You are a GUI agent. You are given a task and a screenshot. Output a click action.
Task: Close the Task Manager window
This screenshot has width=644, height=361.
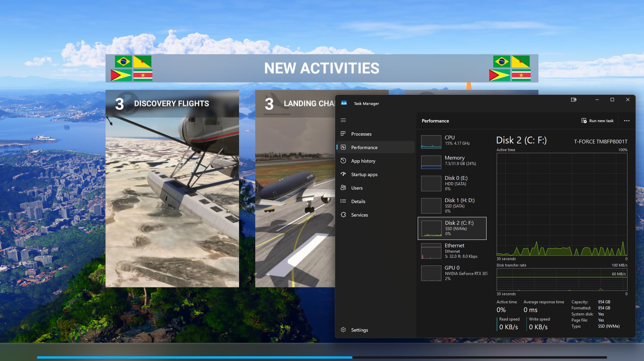point(627,100)
